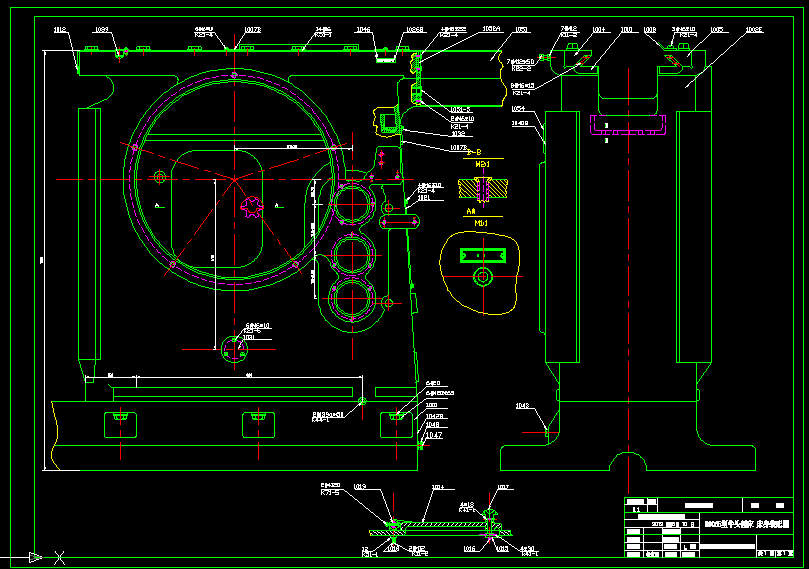Pick the lowest of the three stacked gear bores
This screenshot has width=809, height=569.
pyautogui.click(x=352, y=299)
